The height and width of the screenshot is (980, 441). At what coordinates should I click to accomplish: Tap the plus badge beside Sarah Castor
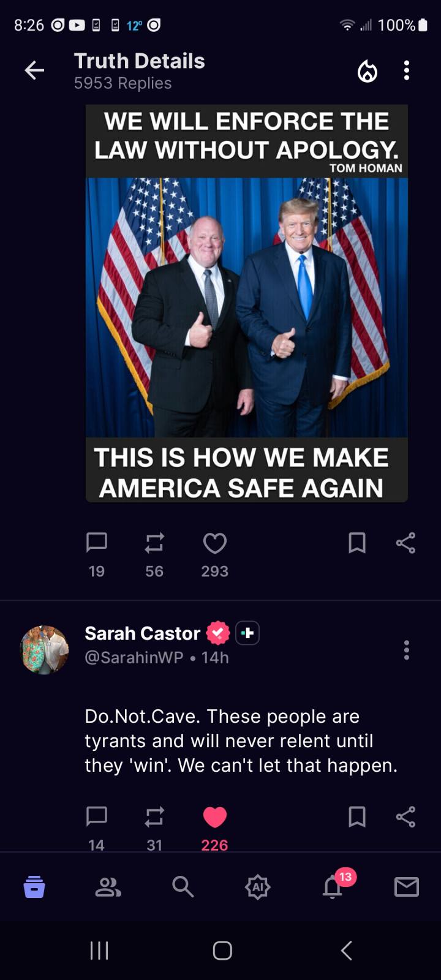coord(247,633)
